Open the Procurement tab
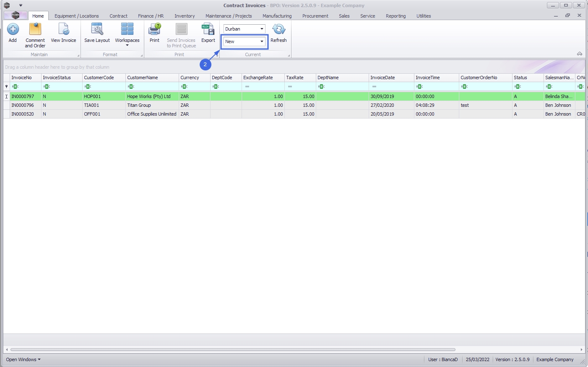This screenshot has width=588, height=367. (315, 16)
